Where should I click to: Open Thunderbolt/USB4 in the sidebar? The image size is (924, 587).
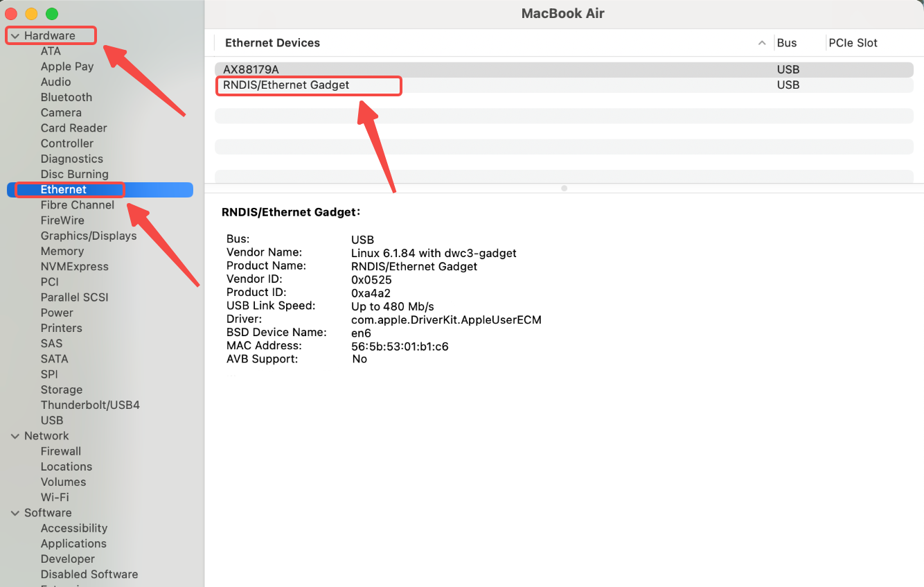[x=90, y=405]
